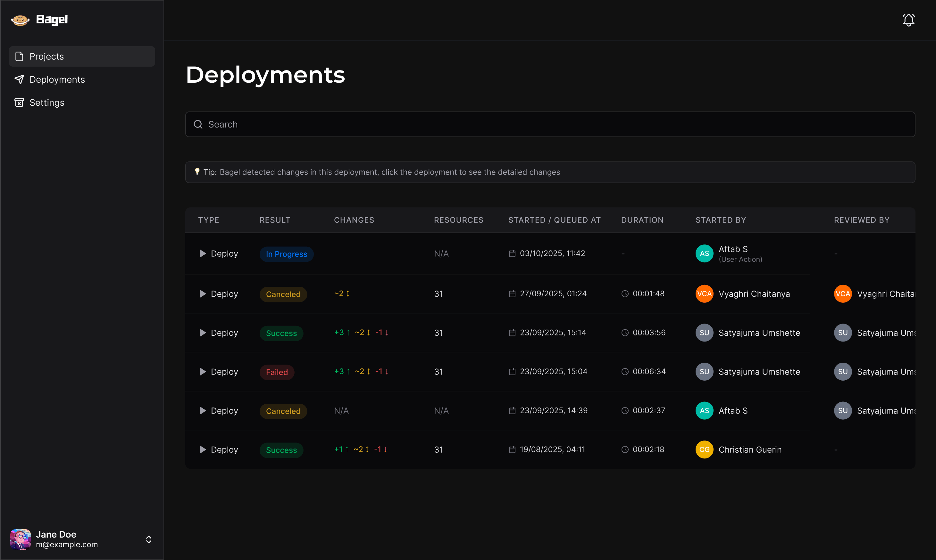936x560 pixels.
Task: Click the calendar icon beside 19/08/2025, 04:11
Action: pyautogui.click(x=512, y=449)
